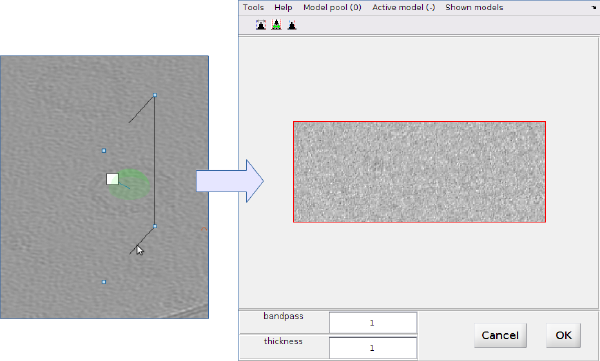
Task: Click the thickness value field
Action: (373, 348)
